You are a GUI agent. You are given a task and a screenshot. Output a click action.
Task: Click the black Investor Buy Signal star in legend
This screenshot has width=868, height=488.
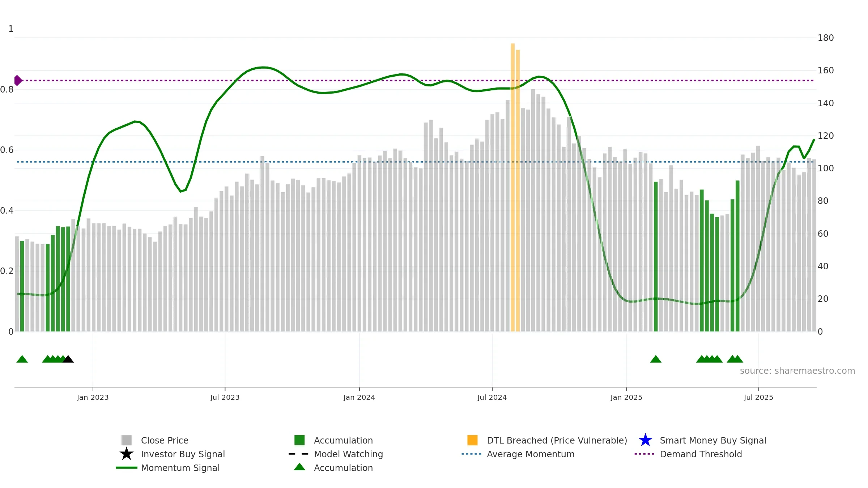point(127,454)
